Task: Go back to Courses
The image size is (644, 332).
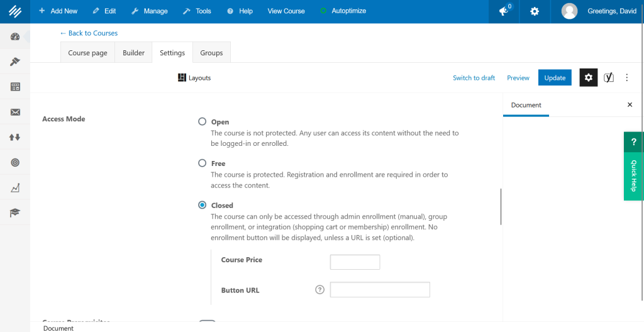Action: (89, 33)
